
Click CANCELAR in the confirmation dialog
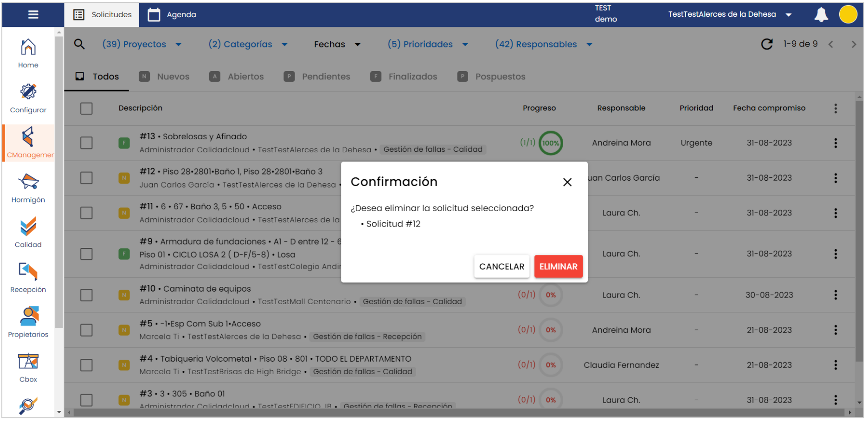tap(501, 267)
